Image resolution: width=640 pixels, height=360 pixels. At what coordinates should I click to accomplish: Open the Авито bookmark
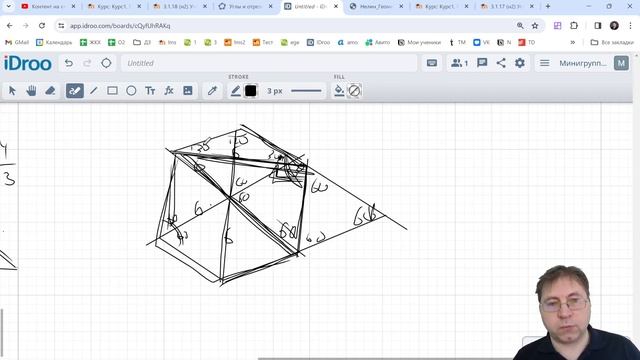click(x=378, y=42)
